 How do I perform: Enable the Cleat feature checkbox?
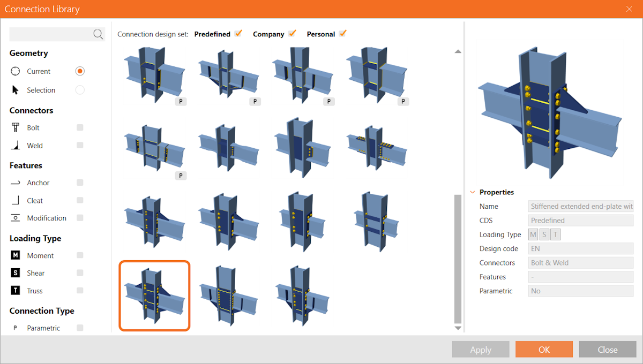(x=80, y=200)
